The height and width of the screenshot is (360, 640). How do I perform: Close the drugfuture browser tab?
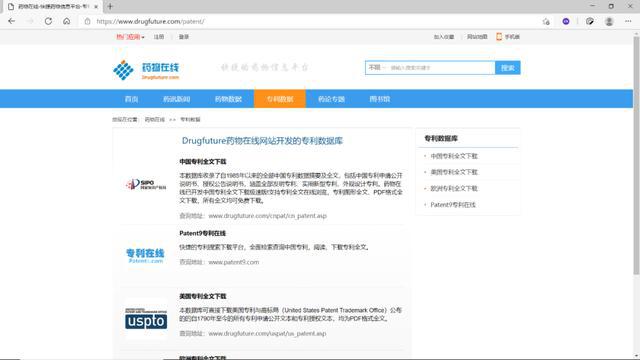tap(96, 7)
